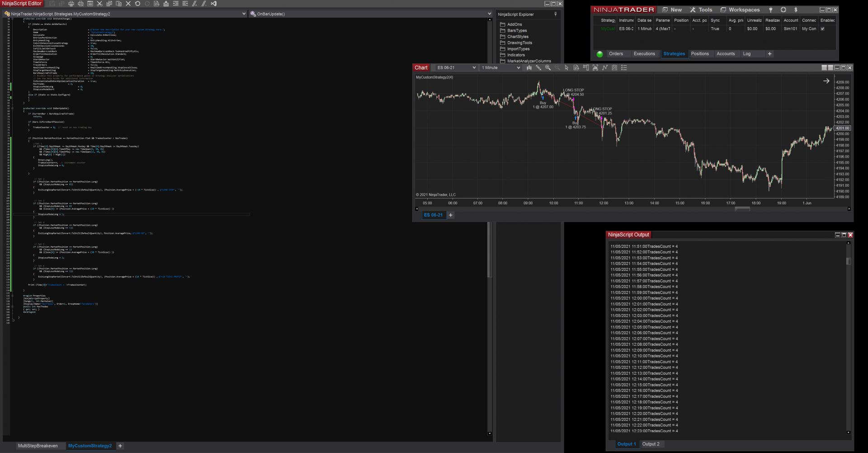The height and width of the screenshot is (453, 868).
Task: Click the Zoom In magnifier on Chart toolbar
Action: pyautogui.click(x=548, y=68)
